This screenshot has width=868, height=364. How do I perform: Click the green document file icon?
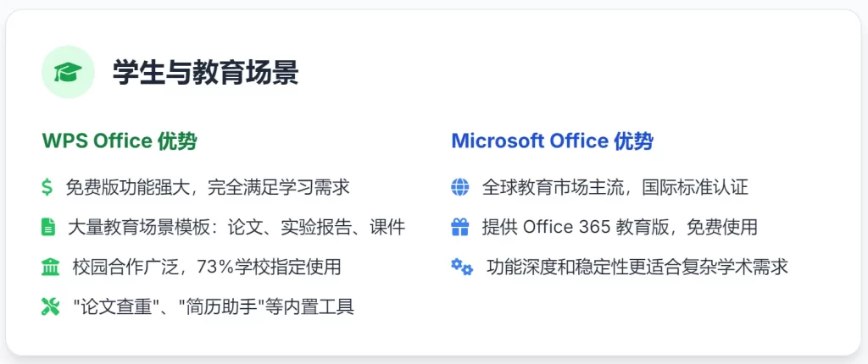pos(47,227)
